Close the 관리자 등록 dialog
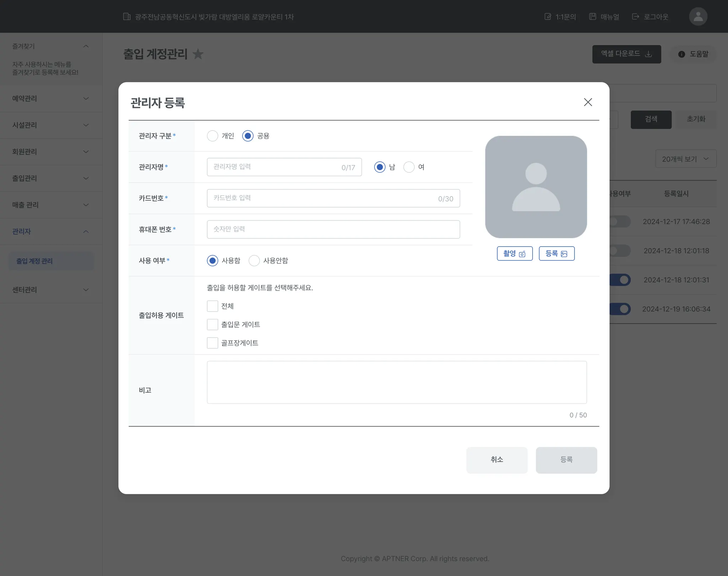The width and height of the screenshot is (728, 576). (x=588, y=102)
